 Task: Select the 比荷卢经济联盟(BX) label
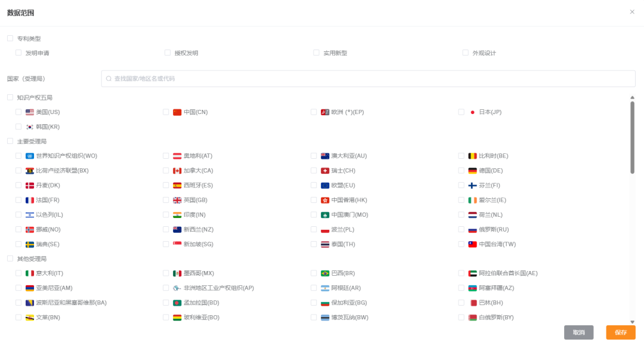click(x=63, y=171)
